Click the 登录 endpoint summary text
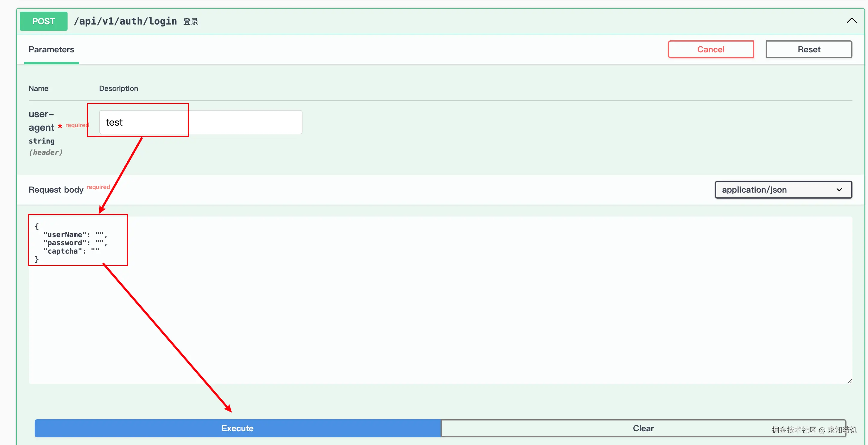The width and height of the screenshot is (868, 445). tap(191, 22)
